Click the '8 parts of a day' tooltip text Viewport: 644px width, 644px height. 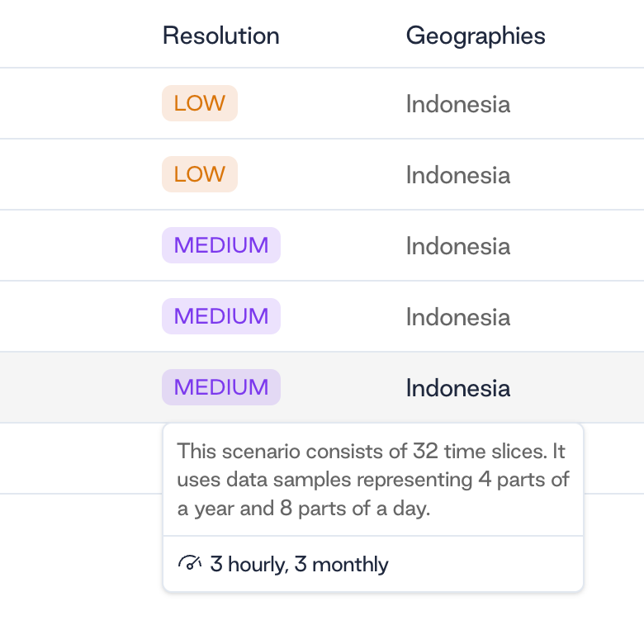click(x=355, y=509)
